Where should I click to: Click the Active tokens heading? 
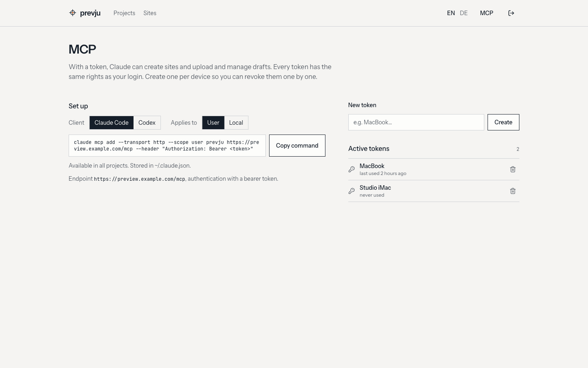[x=369, y=149]
